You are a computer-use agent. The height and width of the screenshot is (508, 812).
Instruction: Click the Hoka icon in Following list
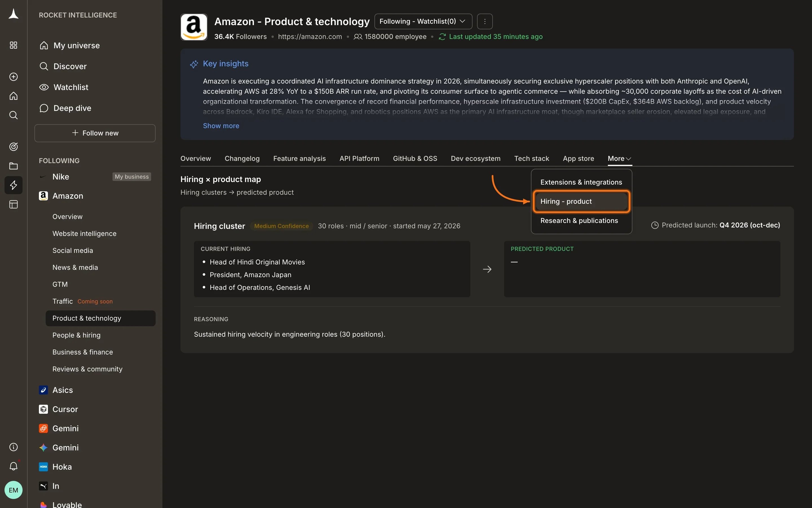coord(43,467)
